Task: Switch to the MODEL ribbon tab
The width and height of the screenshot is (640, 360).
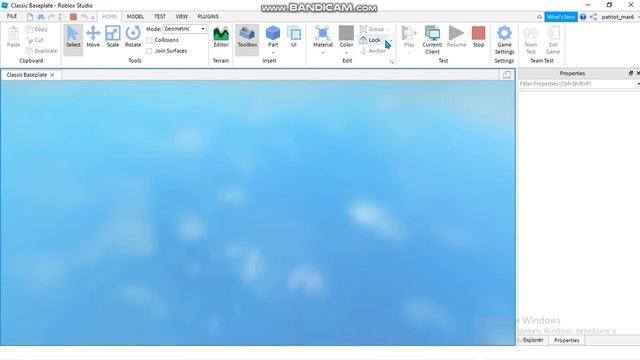Action: pyautogui.click(x=135, y=16)
